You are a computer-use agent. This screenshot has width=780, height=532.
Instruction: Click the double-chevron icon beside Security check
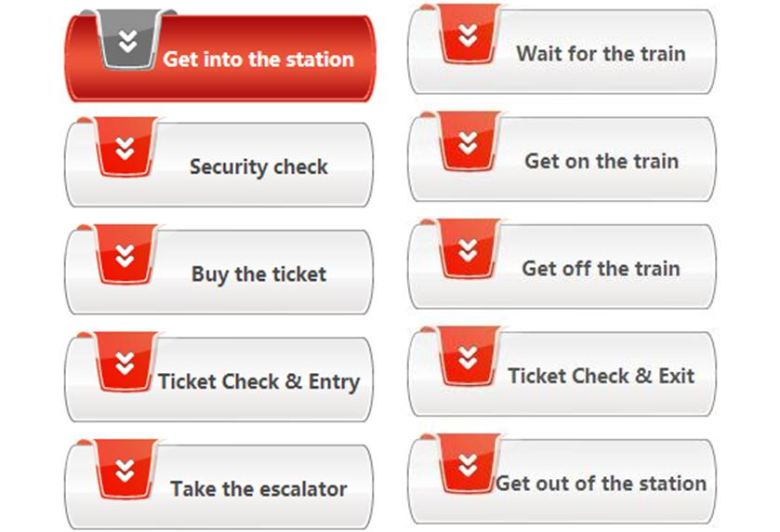click(124, 148)
